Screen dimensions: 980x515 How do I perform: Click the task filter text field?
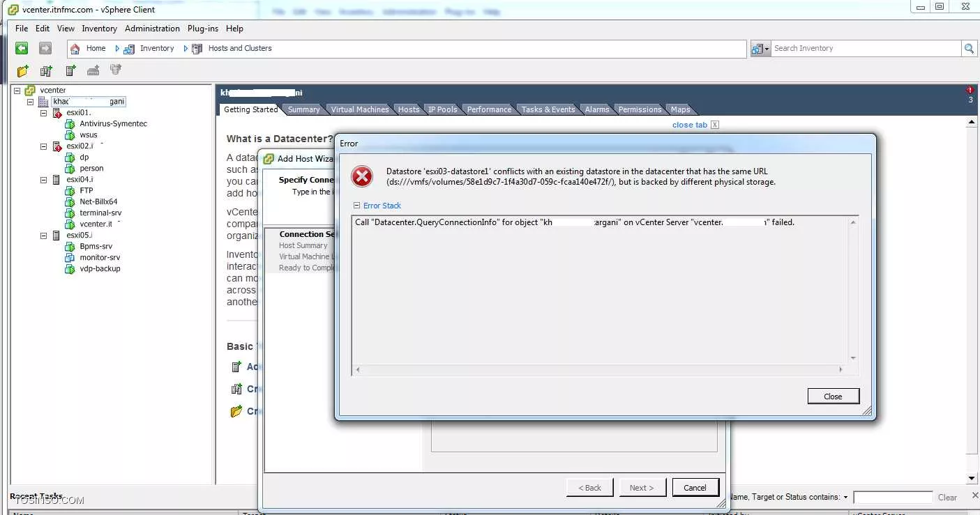(x=893, y=498)
